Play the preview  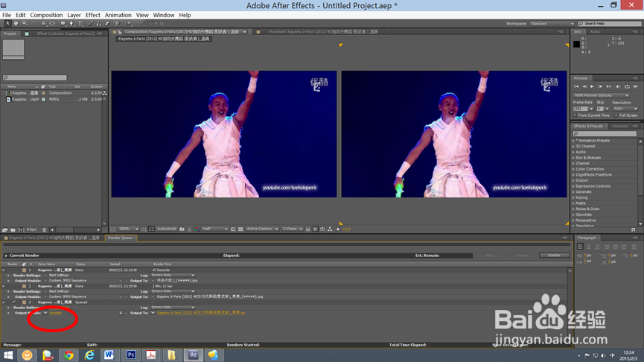(592, 86)
